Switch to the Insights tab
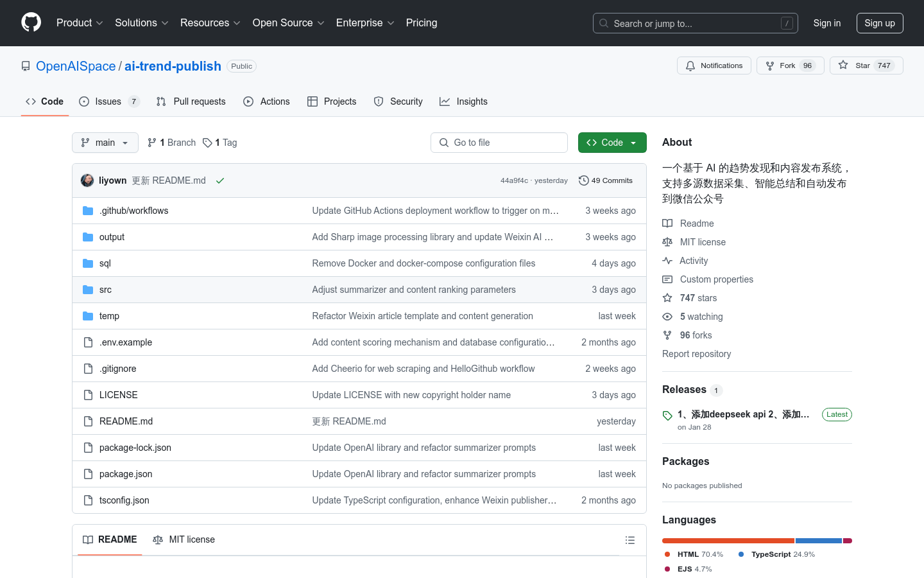The height and width of the screenshot is (578, 924). 463,101
